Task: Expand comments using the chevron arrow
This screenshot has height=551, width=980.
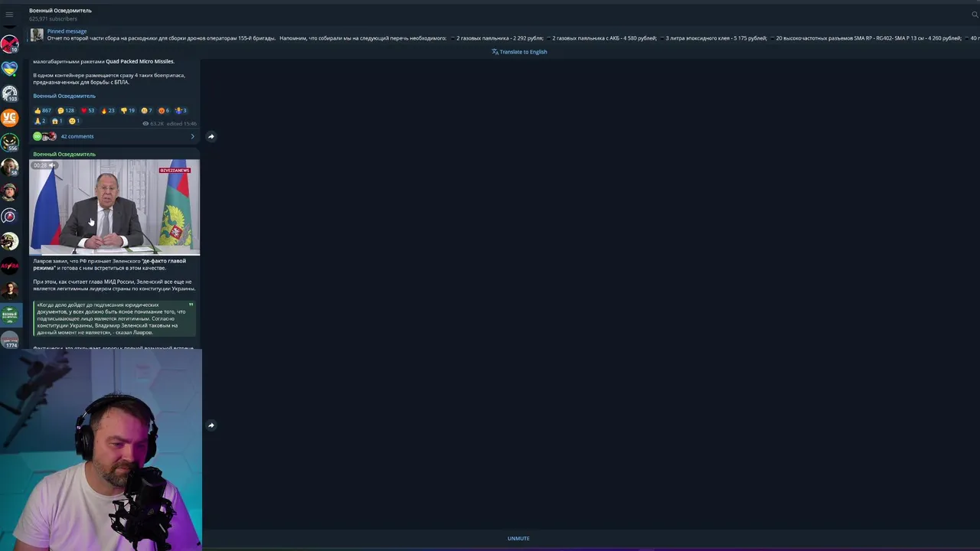Action: click(x=192, y=136)
